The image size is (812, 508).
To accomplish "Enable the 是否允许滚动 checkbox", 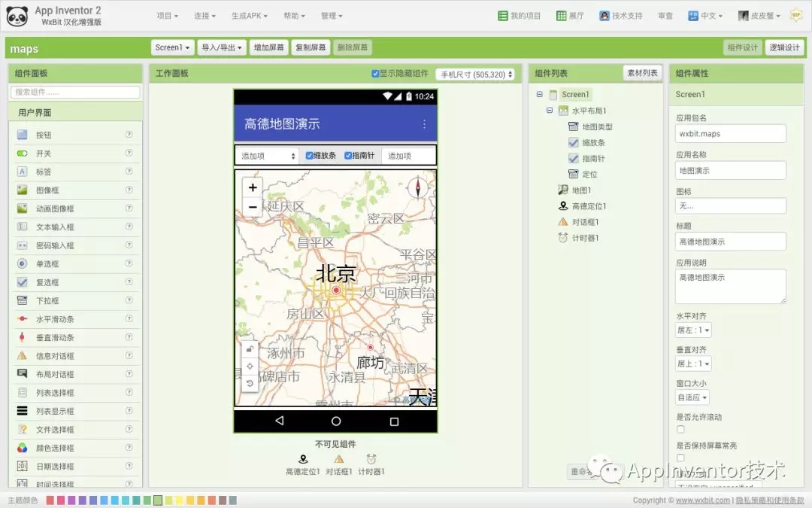I will click(680, 429).
